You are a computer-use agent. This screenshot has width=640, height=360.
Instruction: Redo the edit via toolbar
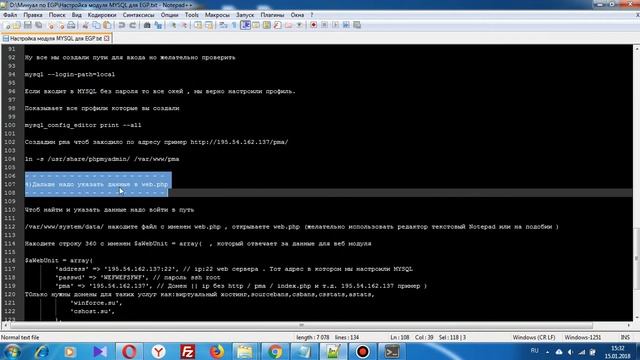point(133,25)
